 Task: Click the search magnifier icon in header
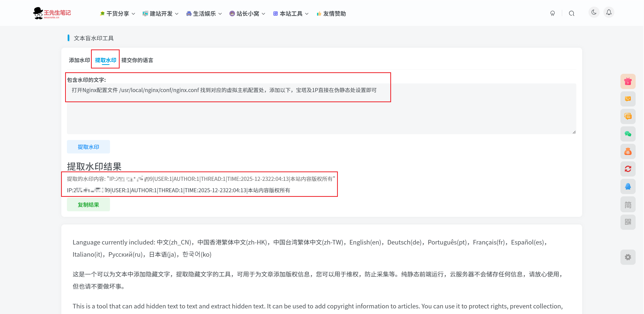571,13
